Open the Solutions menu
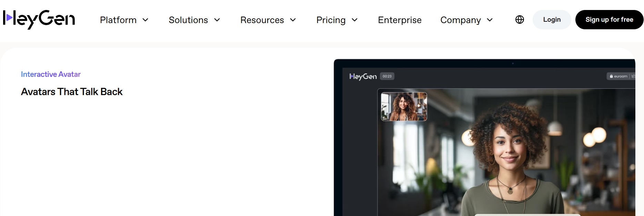The height and width of the screenshot is (216, 644). click(x=188, y=20)
